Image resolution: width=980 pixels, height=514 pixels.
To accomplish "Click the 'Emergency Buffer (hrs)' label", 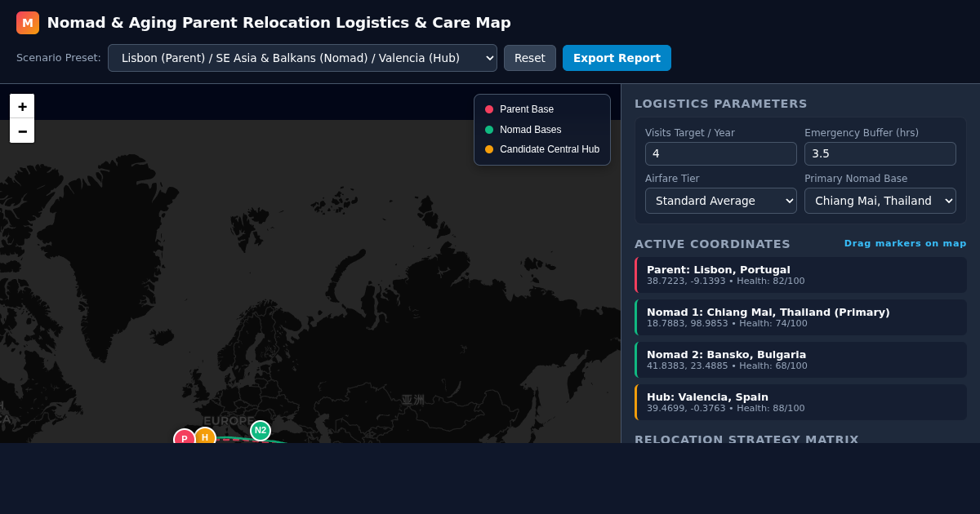I will (862, 133).
